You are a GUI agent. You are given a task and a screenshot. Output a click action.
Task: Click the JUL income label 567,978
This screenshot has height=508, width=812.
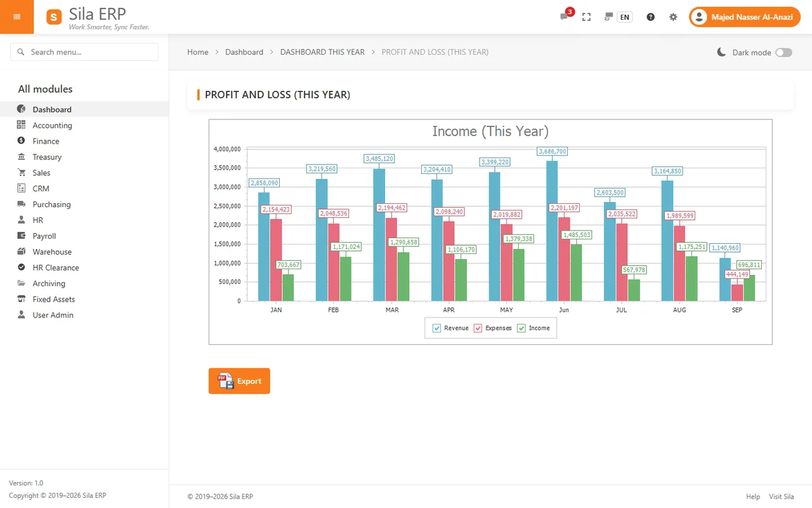(x=634, y=270)
